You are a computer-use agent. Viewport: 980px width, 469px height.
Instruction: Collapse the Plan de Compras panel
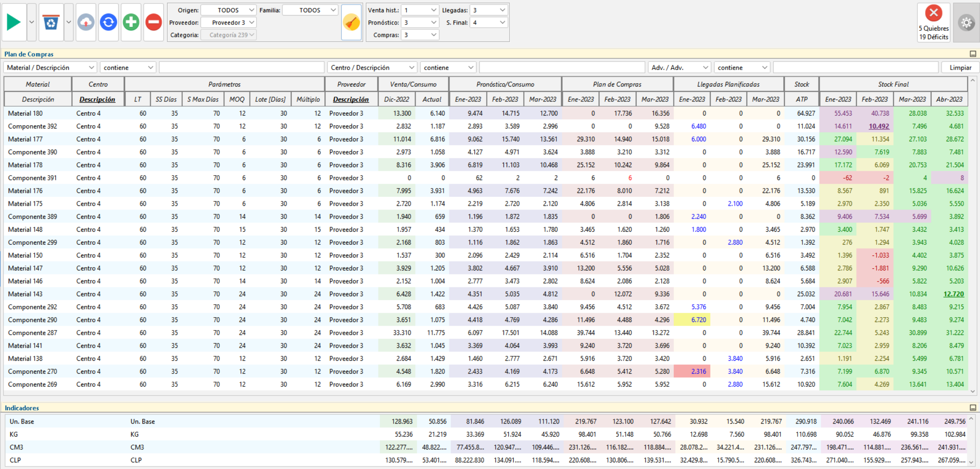(973, 54)
